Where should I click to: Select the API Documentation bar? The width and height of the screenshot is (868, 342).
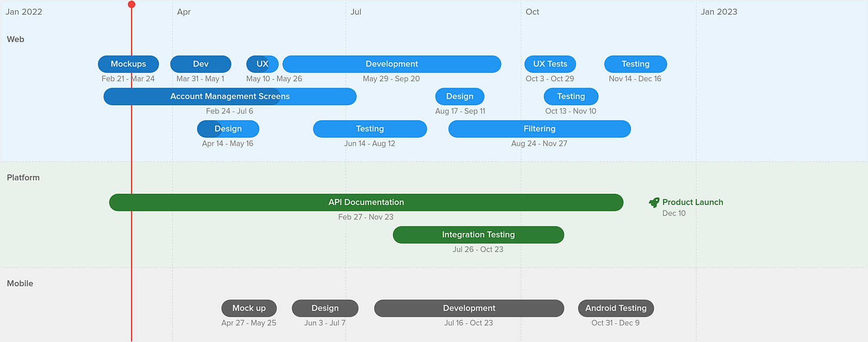click(x=366, y=202)
